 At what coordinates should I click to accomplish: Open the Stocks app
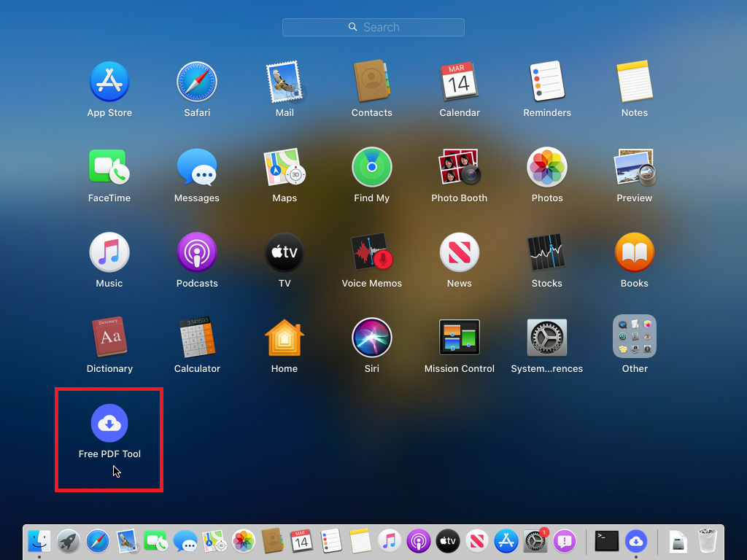(547, 252)
